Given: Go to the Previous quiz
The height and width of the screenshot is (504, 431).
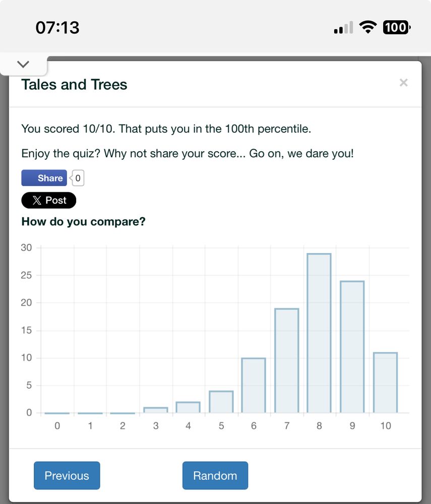Looking at the screenshot, I should pyautogui.click(x=67, y=475).
